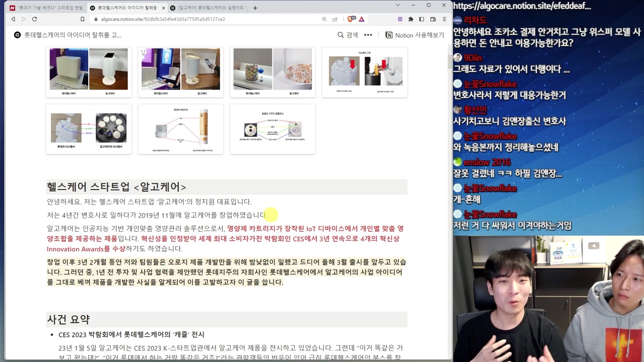Switch to the [알고케어] 설명자료 tab
644x362 pixels.
pyautogui.click(x=207, y=8)
